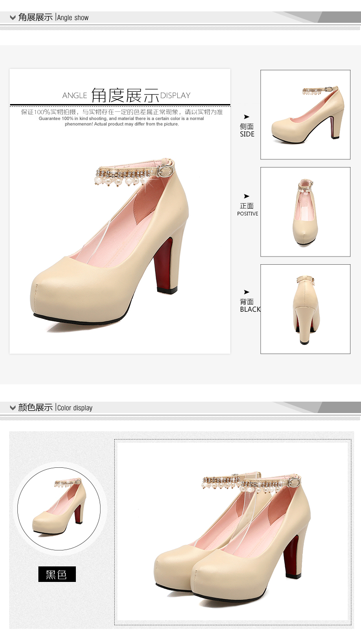Click the arrow icon above POSITIVE label
The width and height of the screenshot is (361, 644).
(x=247, y=196)
